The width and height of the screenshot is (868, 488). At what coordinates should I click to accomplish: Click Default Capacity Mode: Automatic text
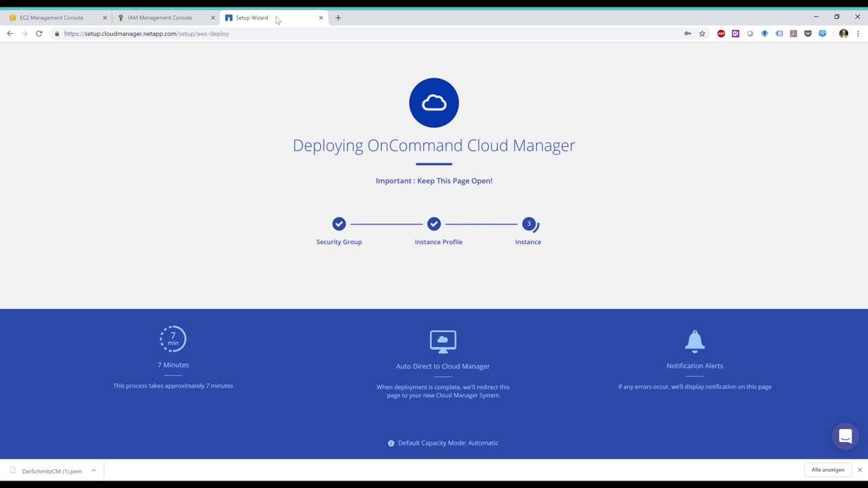[x=448, y=443]
